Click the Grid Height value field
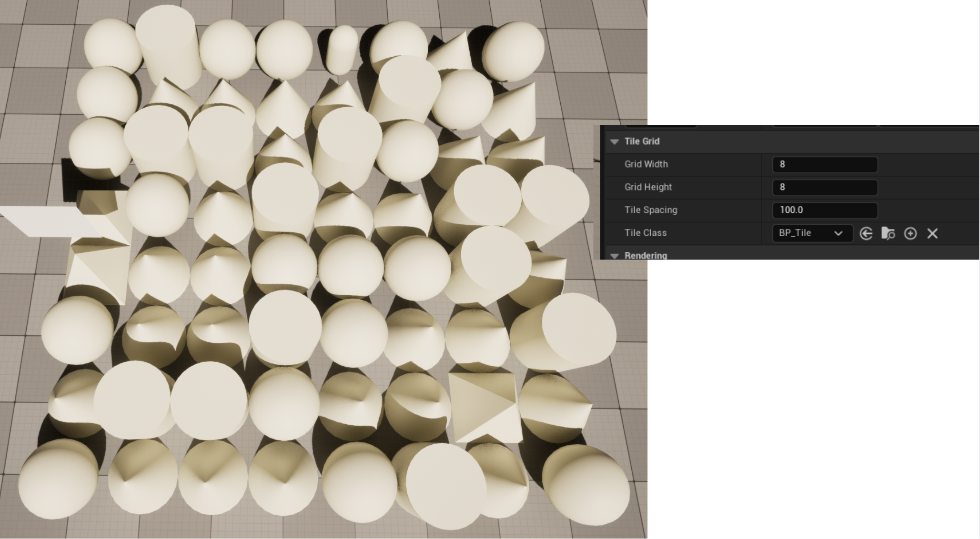The height and width of the screenshot is (539, 980). (x=824, y=187)
